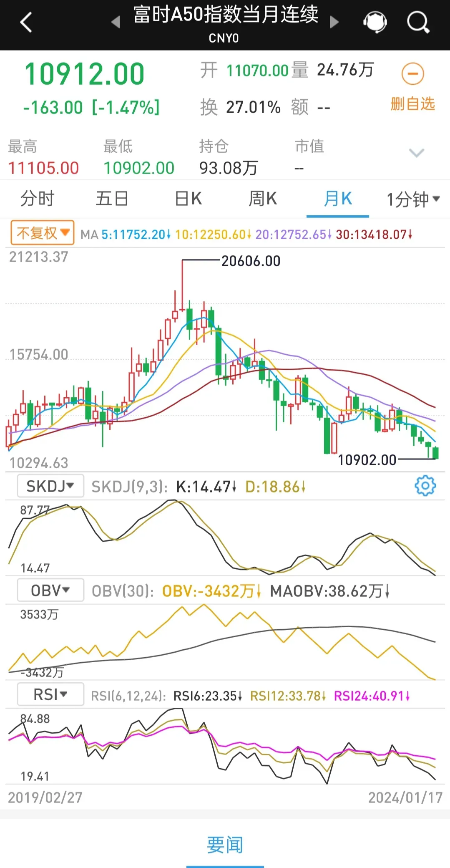Tap the turnover rate 27.01%
Image resolution: width=450 pixels, height=868 pixels.
[x=253, y=108]
